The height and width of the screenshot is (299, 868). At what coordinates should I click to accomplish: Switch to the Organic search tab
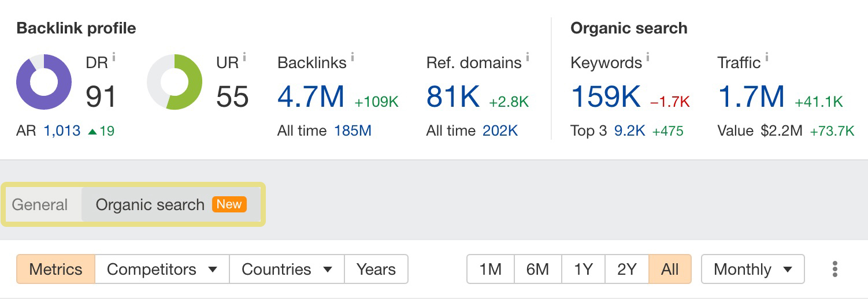coord(150,205)
